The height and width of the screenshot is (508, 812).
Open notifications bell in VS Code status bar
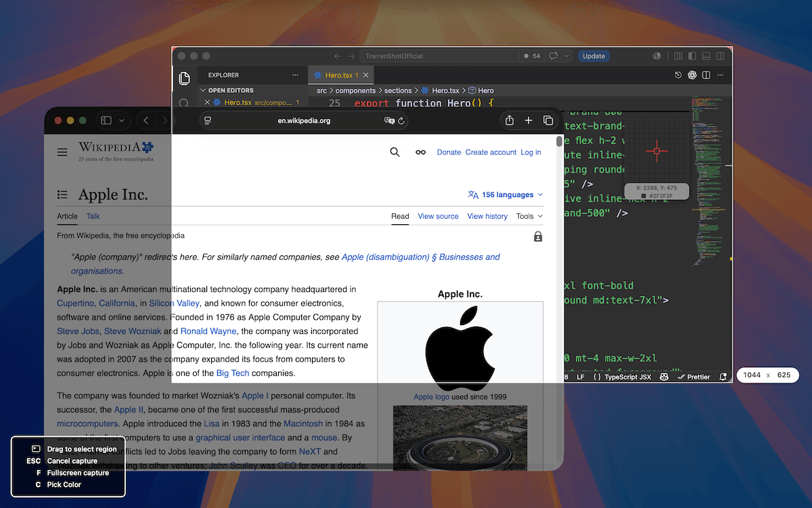(x=723, y=377)
